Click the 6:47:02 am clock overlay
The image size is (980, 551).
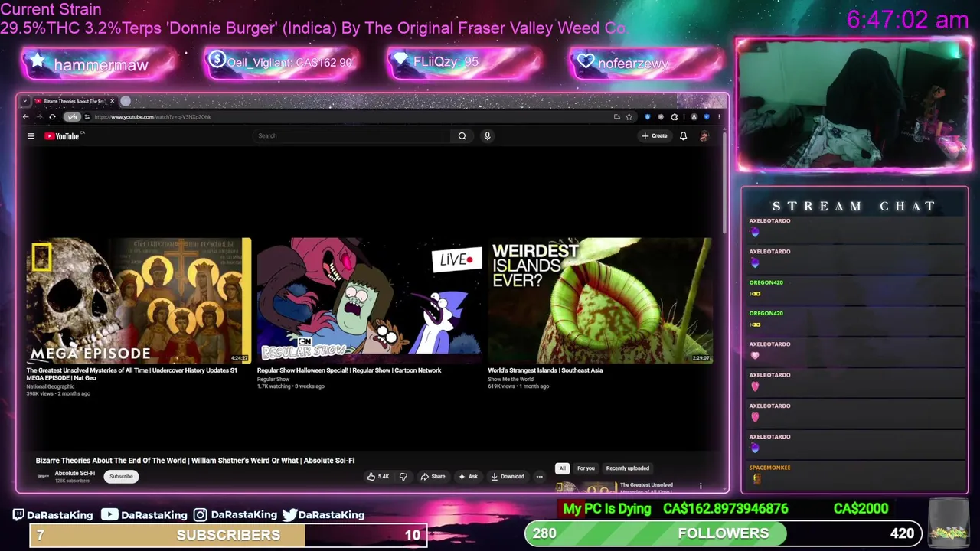[907, 20]
